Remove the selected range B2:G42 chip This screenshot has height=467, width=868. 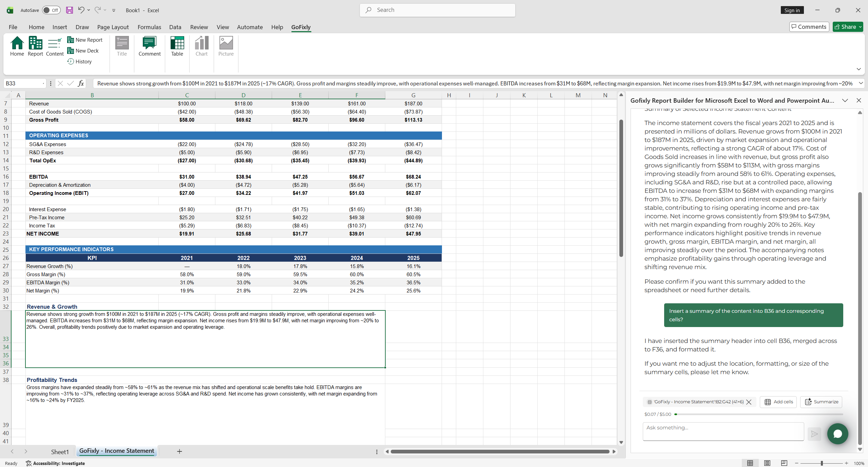click(x=749, y=402)
